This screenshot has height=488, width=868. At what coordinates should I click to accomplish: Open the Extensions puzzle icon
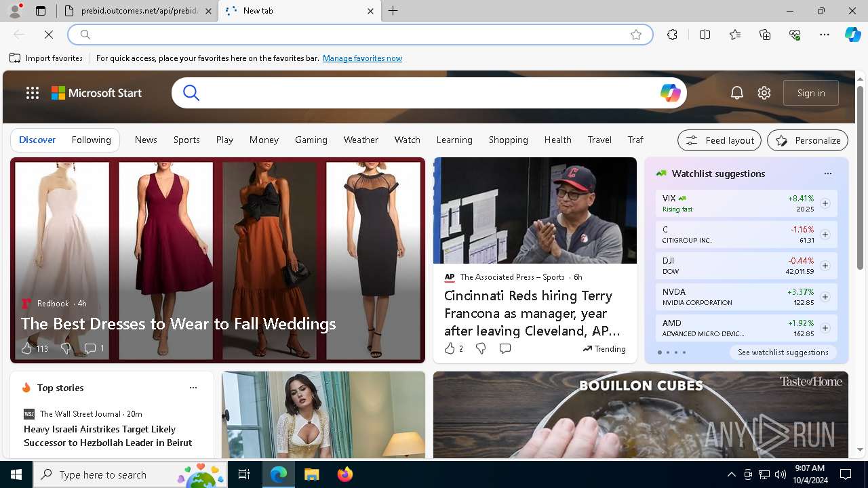coord(672,35)
